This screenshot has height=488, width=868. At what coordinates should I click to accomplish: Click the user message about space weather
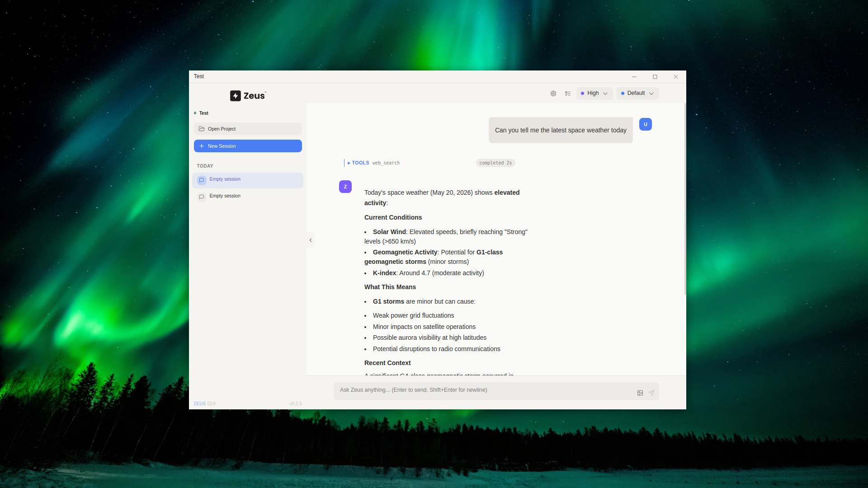click(x=561, y=130)
